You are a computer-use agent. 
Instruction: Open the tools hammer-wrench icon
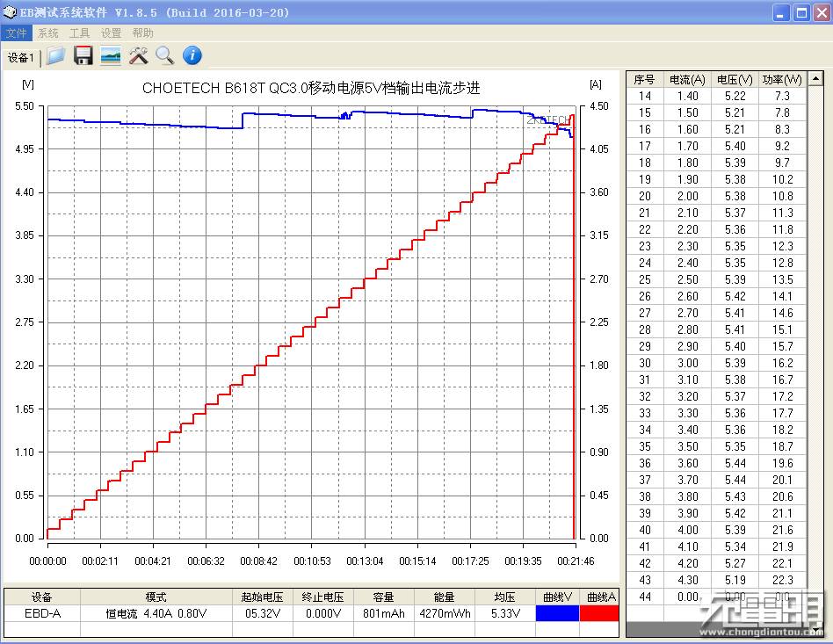click(138, 55)
